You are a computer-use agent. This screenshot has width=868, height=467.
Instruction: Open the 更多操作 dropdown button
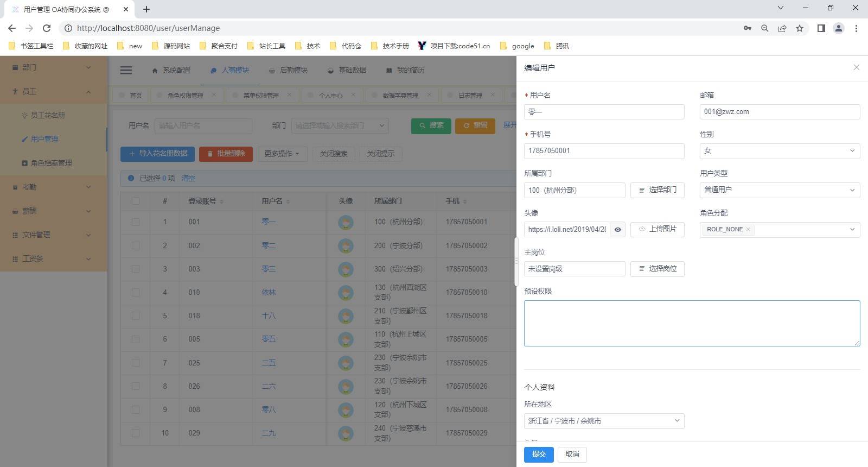282,154
